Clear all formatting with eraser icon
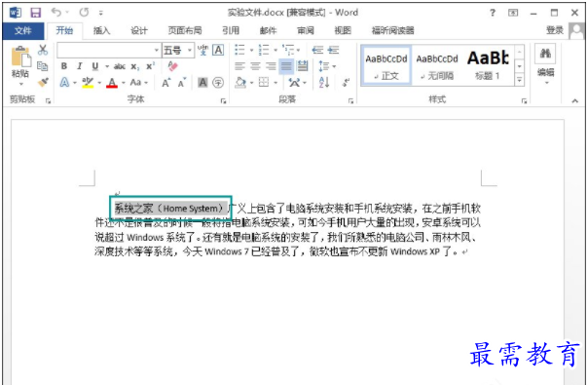Viewport: 588px width, 385px height. (172, 66)
